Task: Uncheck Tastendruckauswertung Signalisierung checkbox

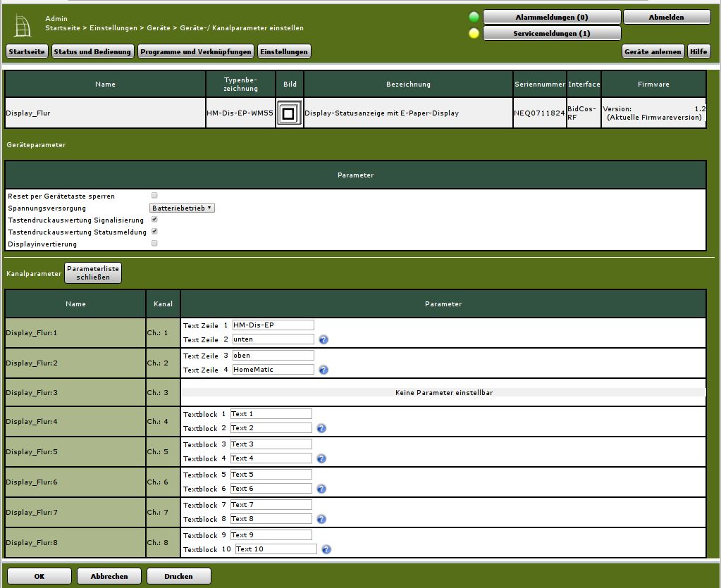Action: 154,220
